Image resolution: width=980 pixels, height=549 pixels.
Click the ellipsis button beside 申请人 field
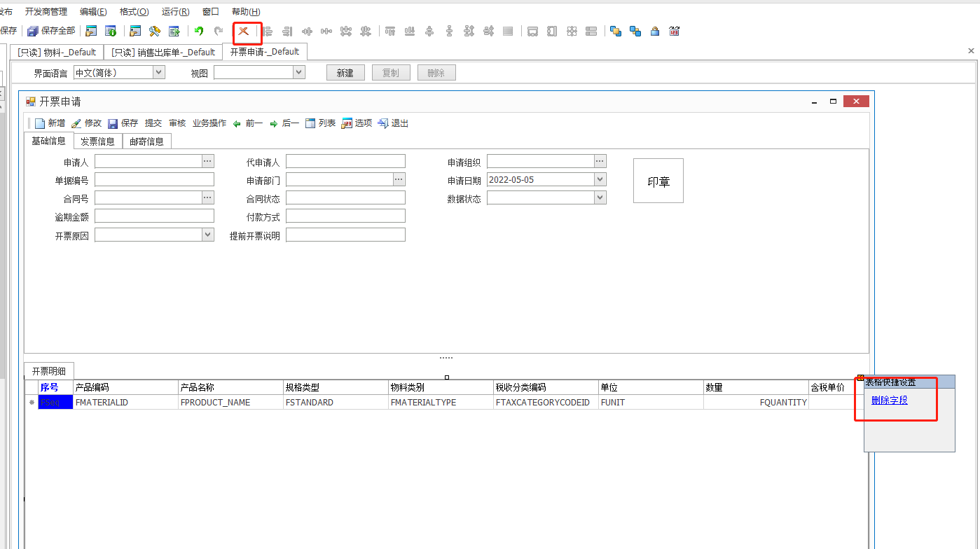[x=207, y=161]
